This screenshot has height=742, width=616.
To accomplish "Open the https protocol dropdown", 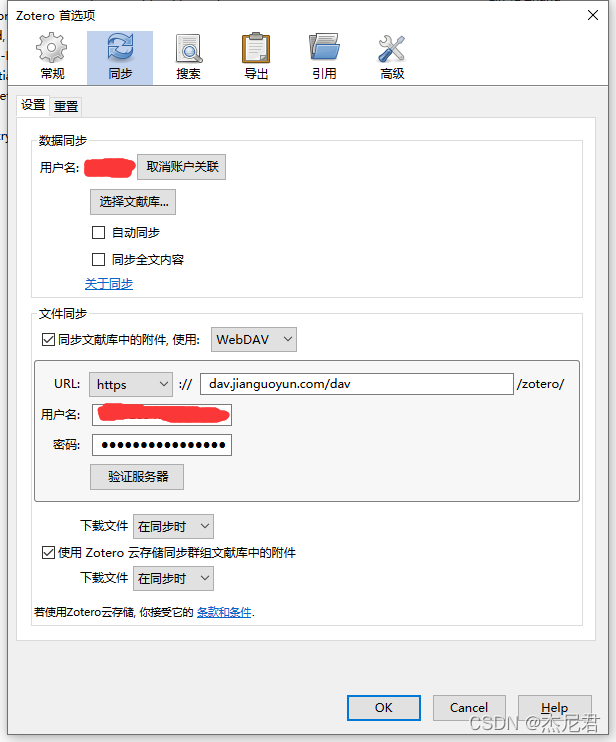I will [131, 384].
